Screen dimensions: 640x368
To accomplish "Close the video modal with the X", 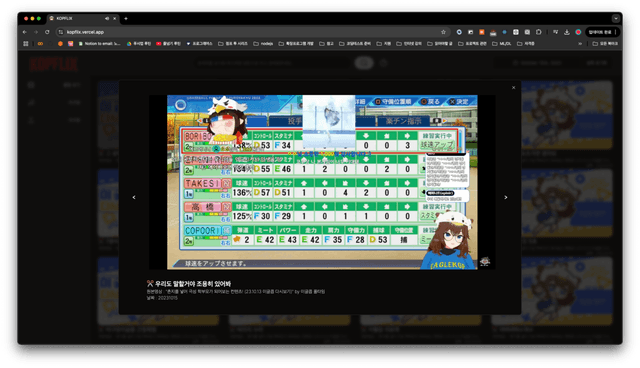I will pos(513,88).
